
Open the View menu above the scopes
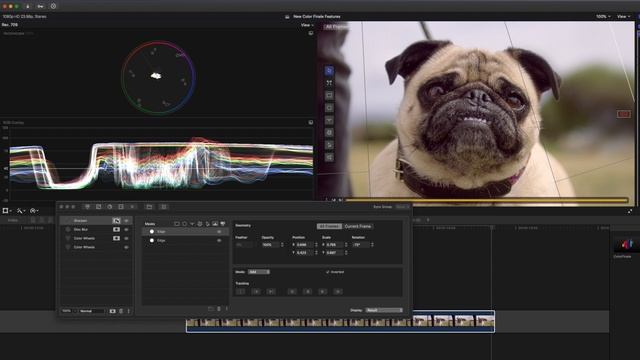(307, 25)
